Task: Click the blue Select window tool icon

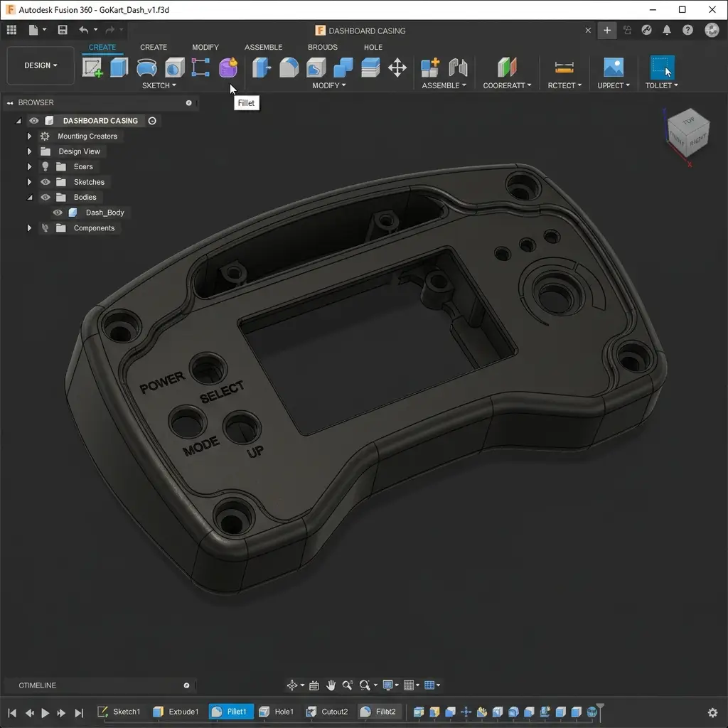Action: (662, 68)
